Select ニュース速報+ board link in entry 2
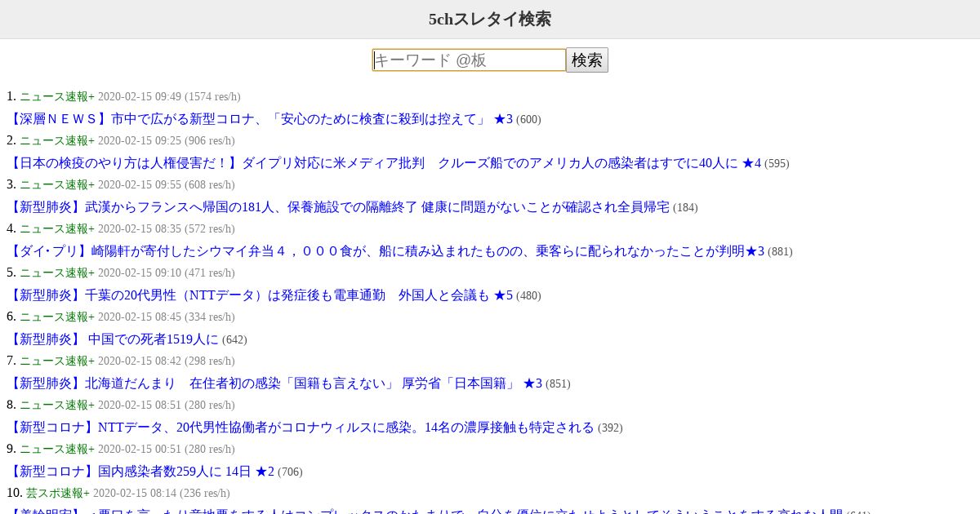Viewport: 980px width, 514px height. 57,141
